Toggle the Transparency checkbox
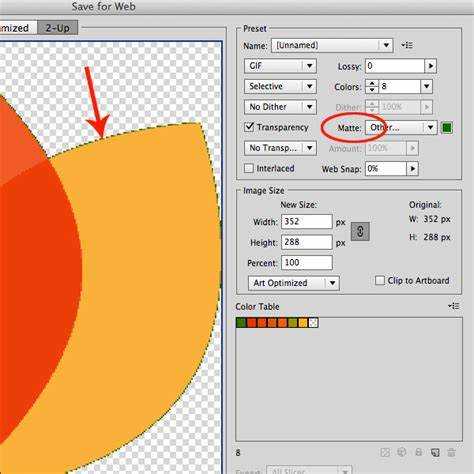The image size is (474, 474). pyautogui.click(x=249, y=127)
